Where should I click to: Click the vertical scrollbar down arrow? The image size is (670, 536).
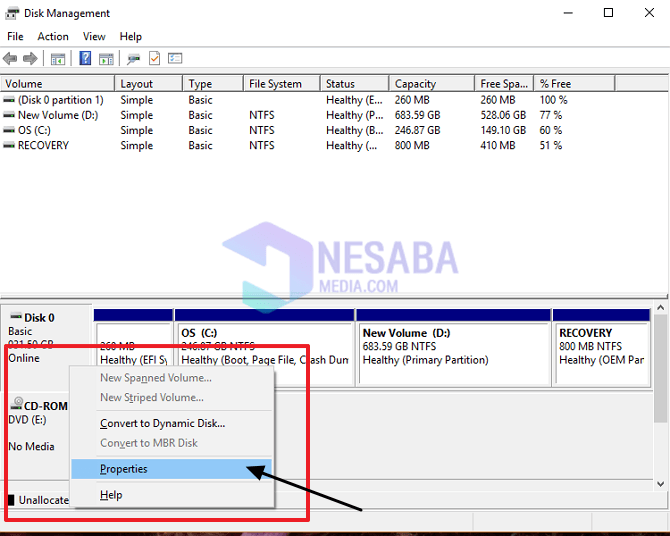(x=660, y=484)
